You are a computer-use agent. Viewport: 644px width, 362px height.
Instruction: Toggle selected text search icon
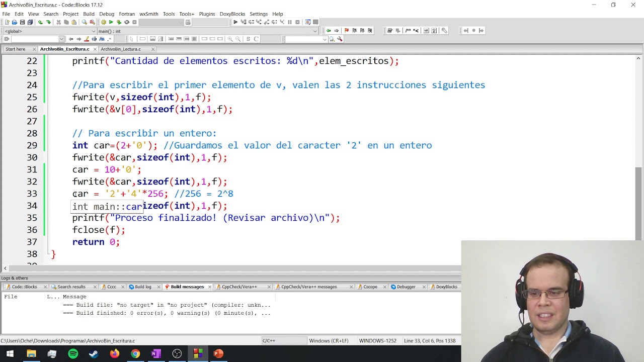(94, 39)
